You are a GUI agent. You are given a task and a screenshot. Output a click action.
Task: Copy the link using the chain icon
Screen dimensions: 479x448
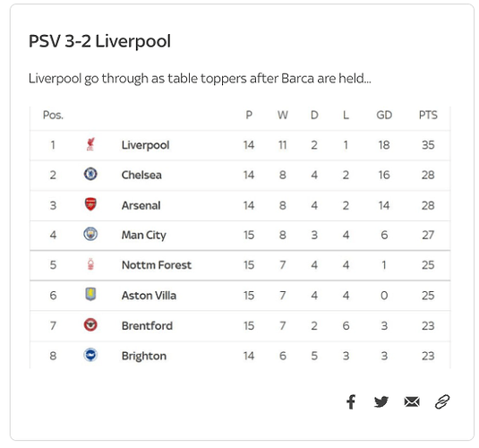(x=442, y=401)
